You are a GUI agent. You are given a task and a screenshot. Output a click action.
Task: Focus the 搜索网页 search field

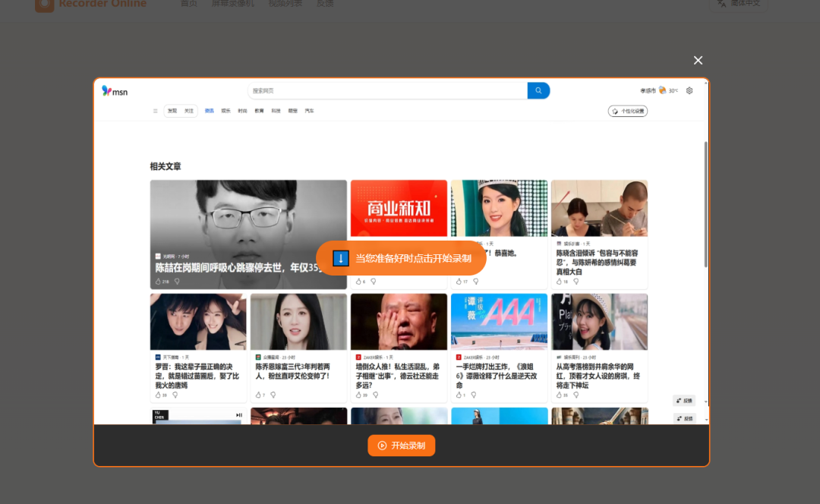[387, 90]
